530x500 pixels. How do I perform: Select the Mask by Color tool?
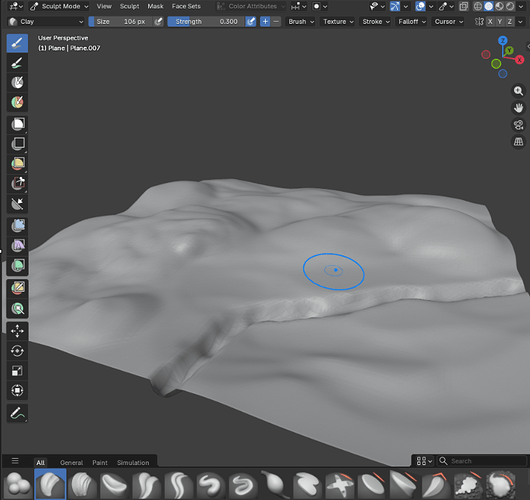17,308
